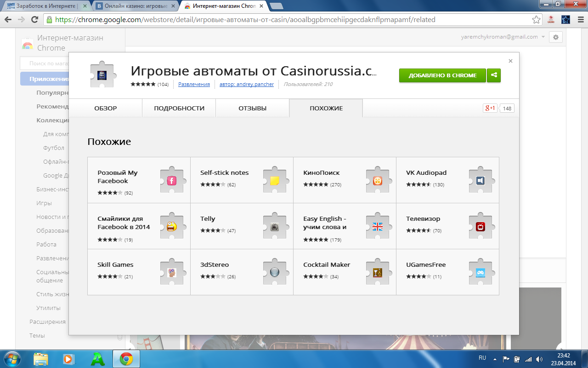Select Работа in the sidebar
The width and height of the screenshot is (588, 368).
(x=46, y=244)
